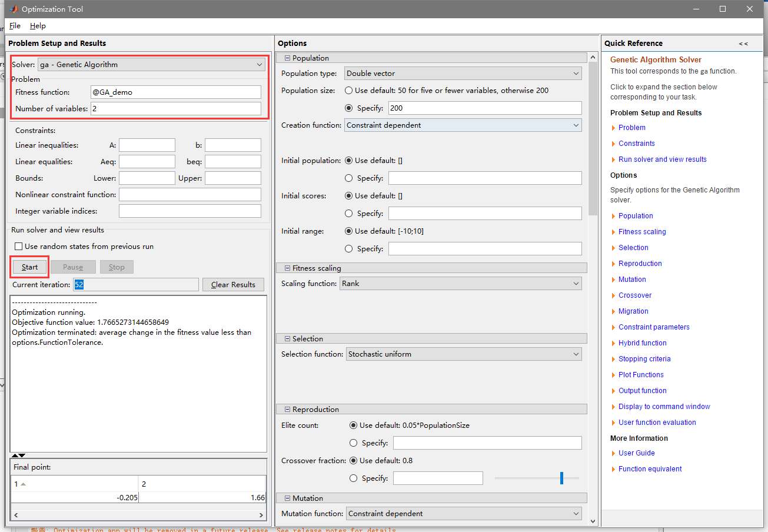
Task: Open the File menu
Action: click(15, 26)
